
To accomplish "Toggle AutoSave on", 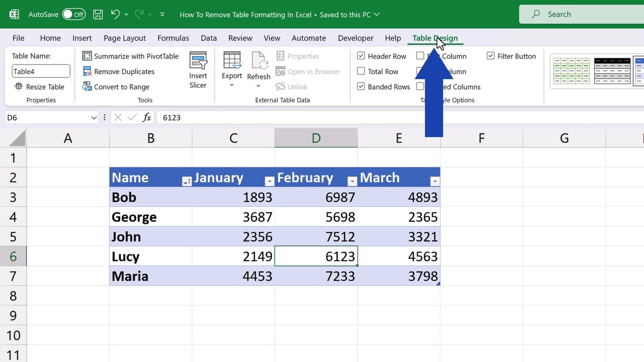I will 74,14.
